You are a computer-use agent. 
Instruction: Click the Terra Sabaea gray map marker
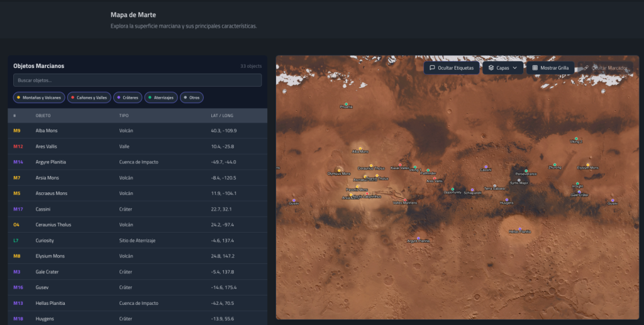494,186
